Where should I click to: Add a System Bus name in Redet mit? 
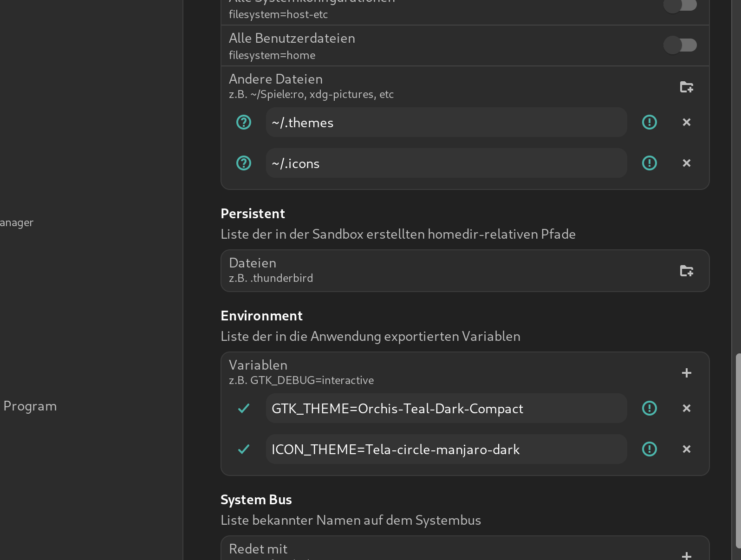(686, 555)
